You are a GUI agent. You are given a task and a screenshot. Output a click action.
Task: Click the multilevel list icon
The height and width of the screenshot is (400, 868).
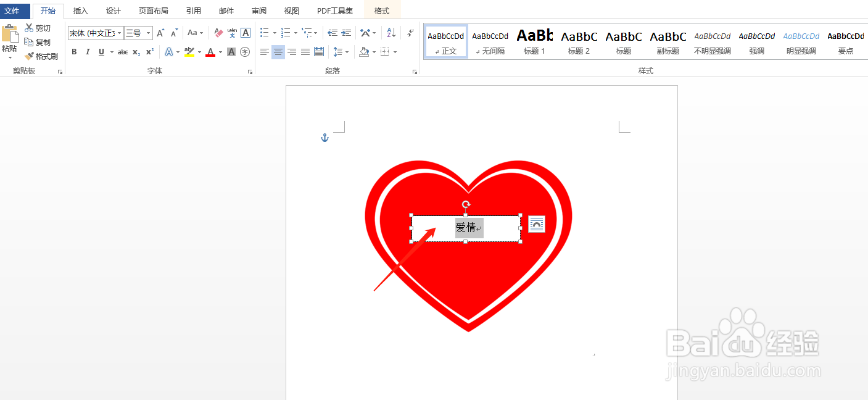click(x=307, y=33)
